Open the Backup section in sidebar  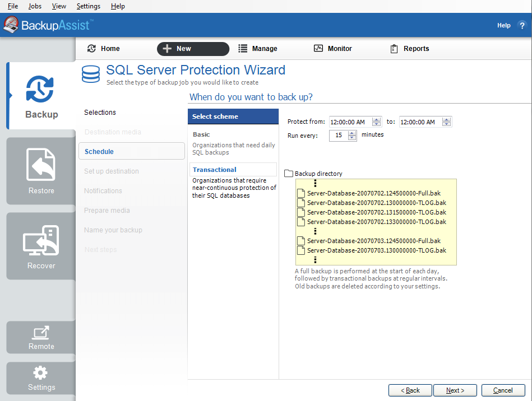[41, 96]
